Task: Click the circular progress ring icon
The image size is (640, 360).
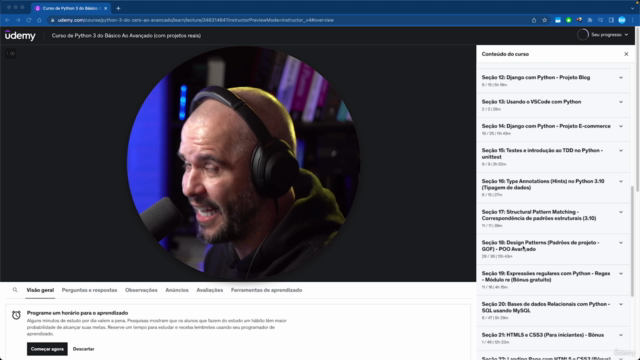Action: [x=582, y=35]
